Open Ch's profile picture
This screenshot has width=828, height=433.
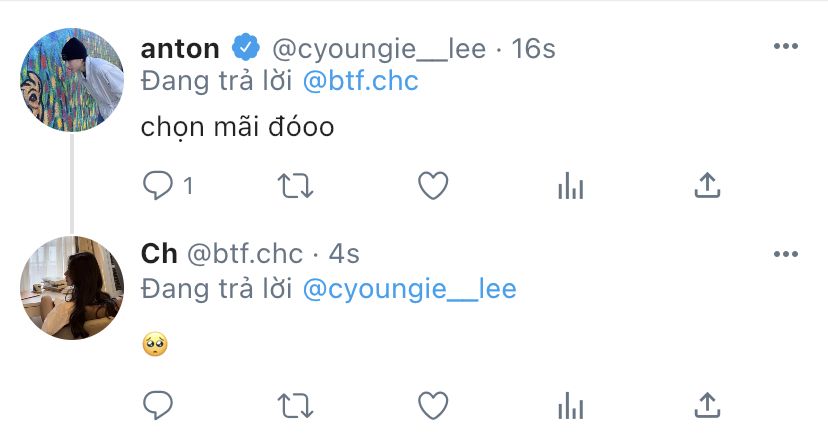[x=72, y=288]
